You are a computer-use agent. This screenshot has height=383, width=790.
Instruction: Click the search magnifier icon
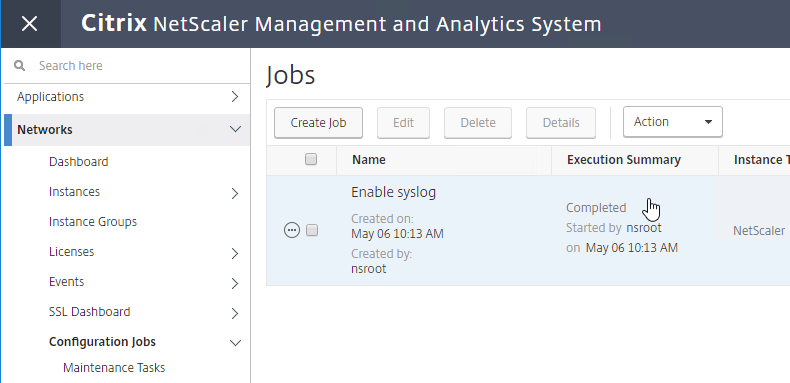click(x=20, y=66)
